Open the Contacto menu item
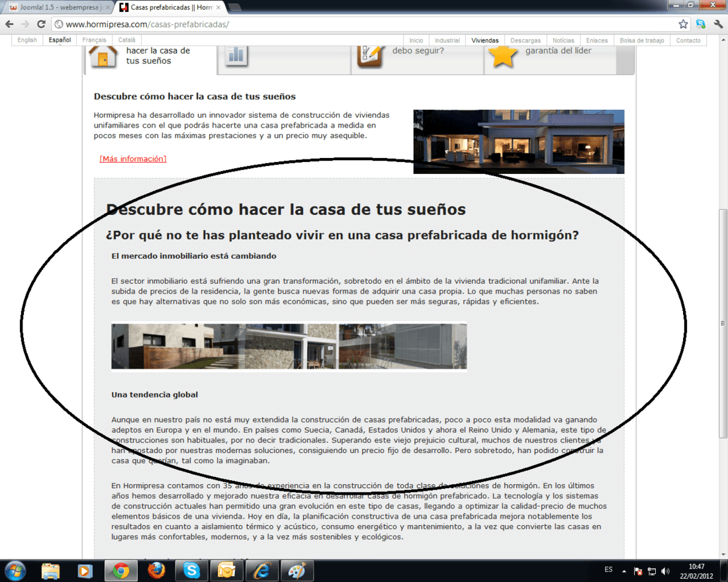 688,40
